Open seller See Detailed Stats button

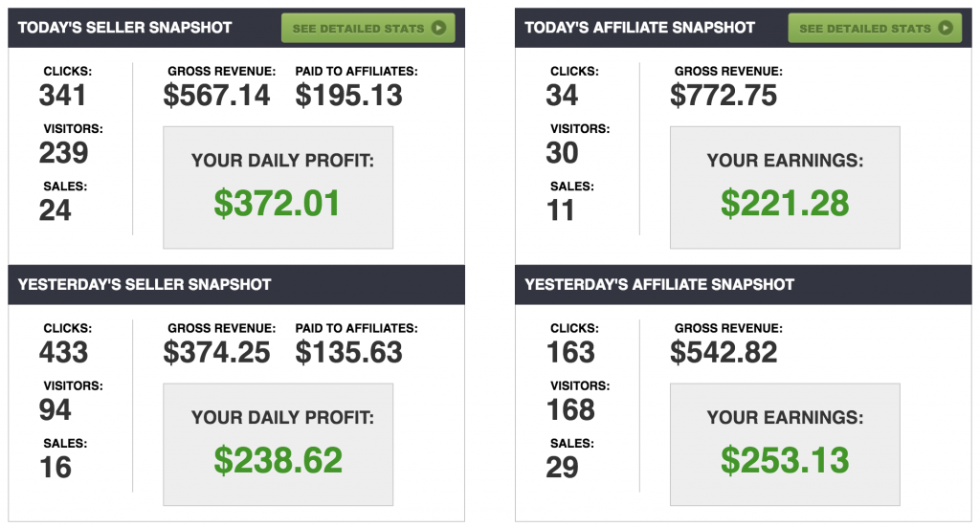(368, 28)
